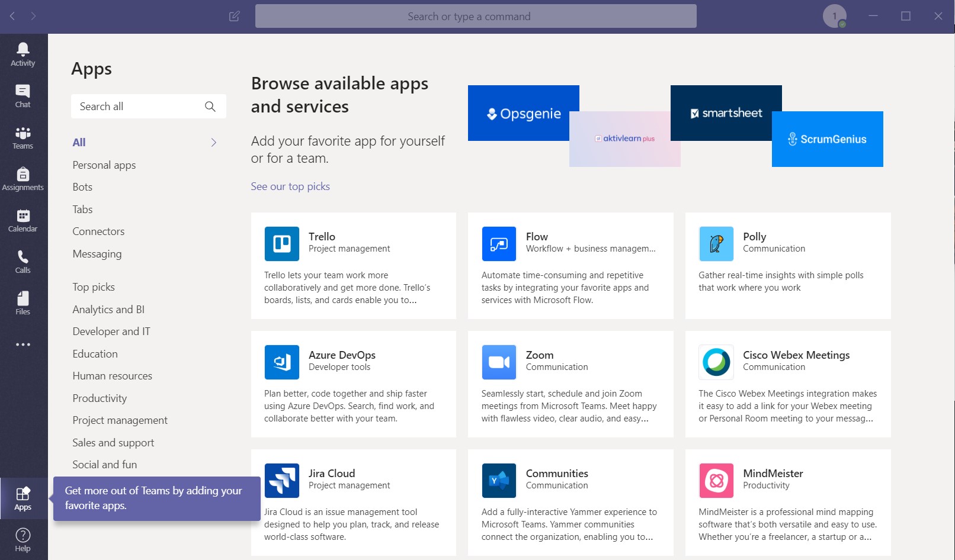955x560 pixels.
Task: Click the Cisco Webex Meetings description
Action: 787,406
